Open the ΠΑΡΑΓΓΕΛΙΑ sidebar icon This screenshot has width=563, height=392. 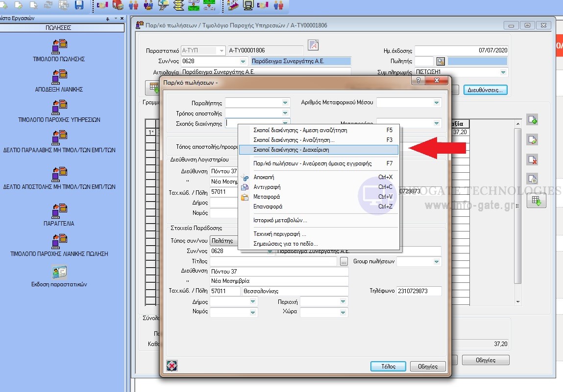pyautogui.click(x=59, y=210)
